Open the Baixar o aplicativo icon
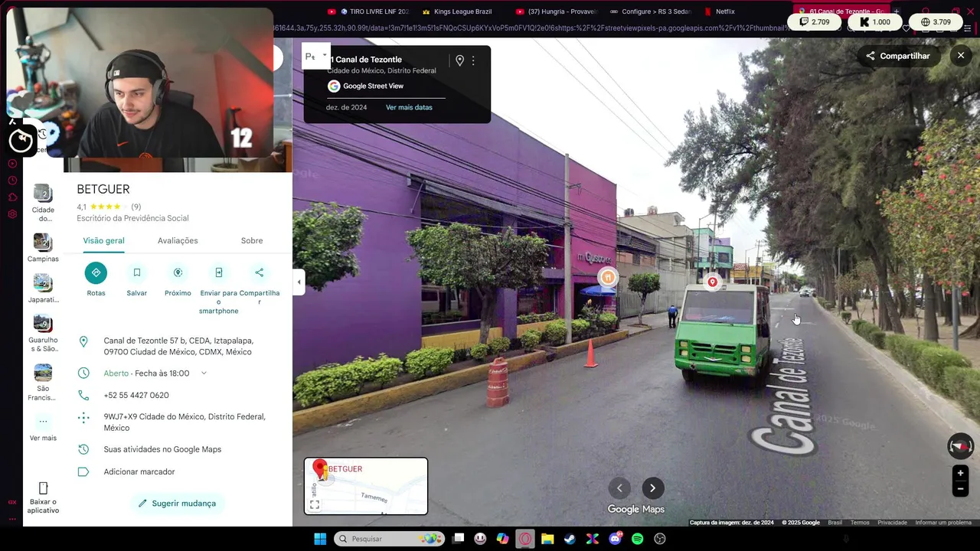Image resolution: width=980 pixels, height=551 pixels. 43,488
